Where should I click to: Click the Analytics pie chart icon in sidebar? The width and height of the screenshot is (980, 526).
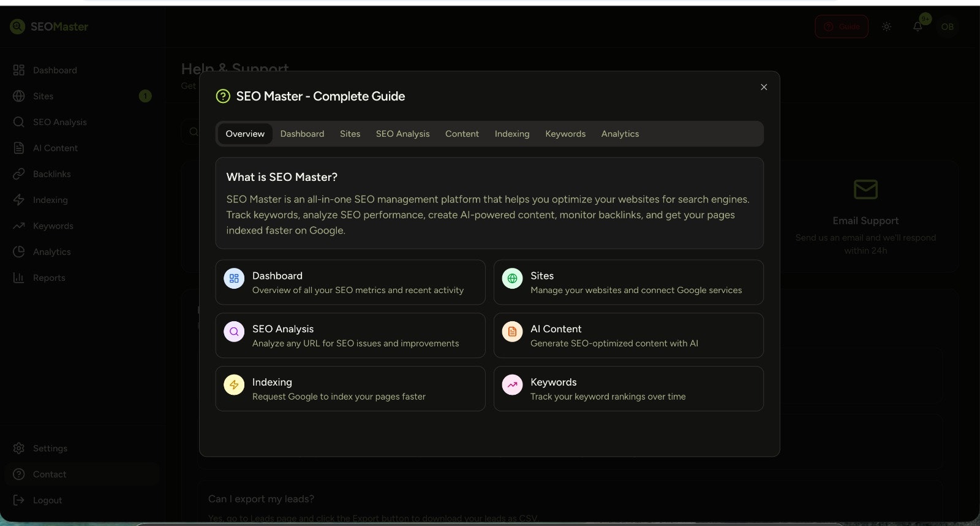[19, 252]
